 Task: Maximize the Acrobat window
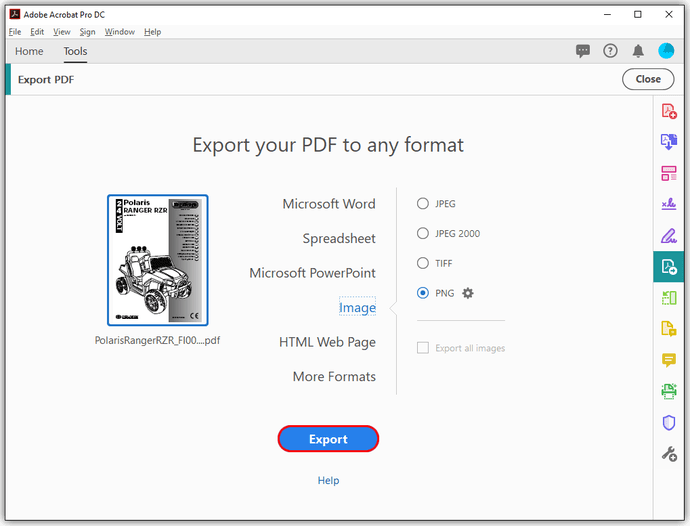pos(638,15)
